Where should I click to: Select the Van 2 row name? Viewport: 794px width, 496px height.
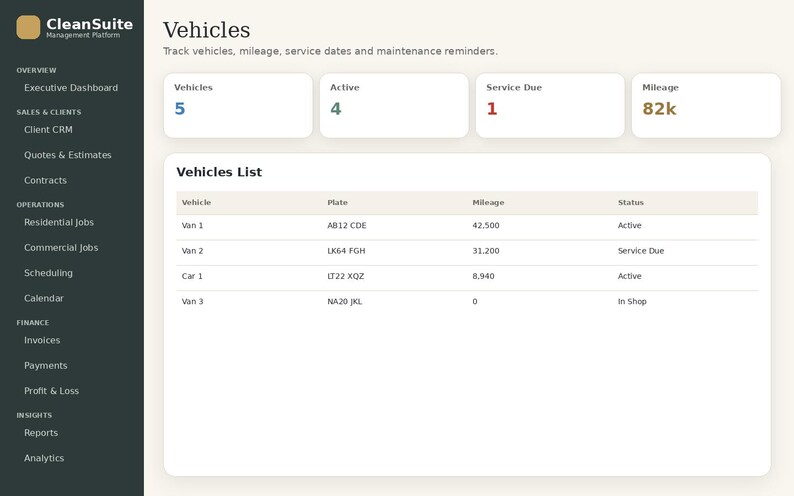pos(192,251)
